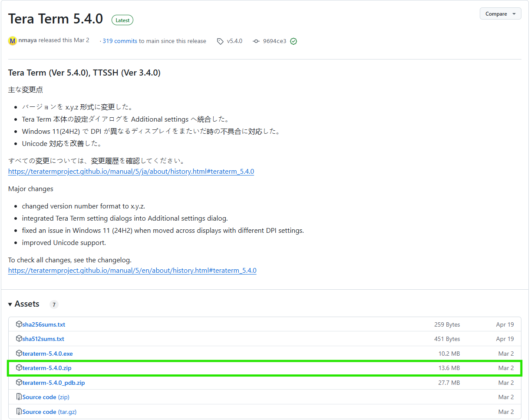Download sha256sums.txt file

tap(44, 324)
